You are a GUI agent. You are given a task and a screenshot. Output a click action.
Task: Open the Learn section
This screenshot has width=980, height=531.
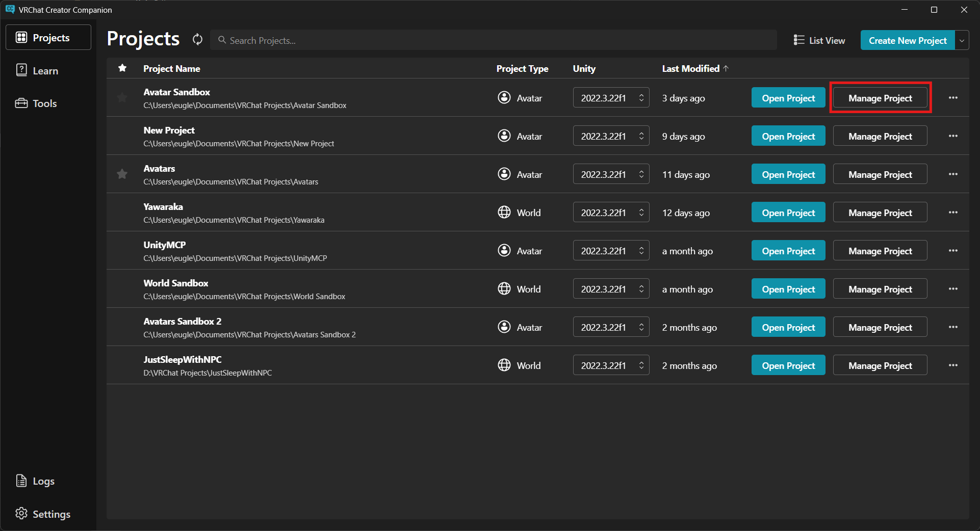(x=48, y=70)
